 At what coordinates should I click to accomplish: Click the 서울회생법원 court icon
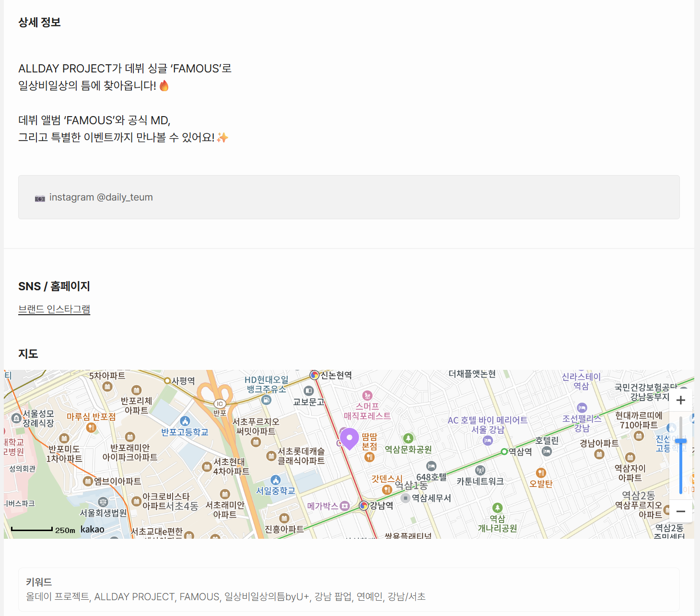click(x=103, y=502)
